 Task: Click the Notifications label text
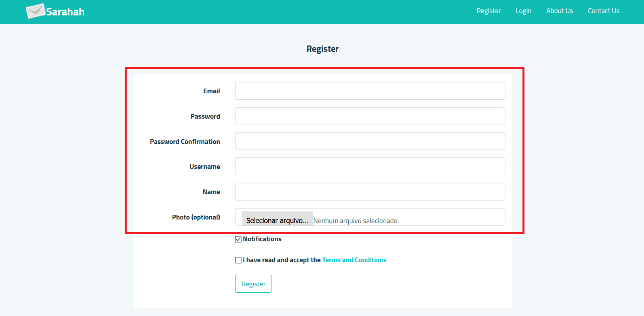(262, 239)
